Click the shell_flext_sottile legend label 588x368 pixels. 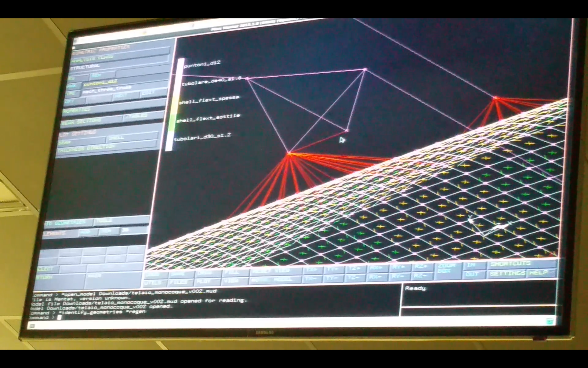[x=209, y=118]
